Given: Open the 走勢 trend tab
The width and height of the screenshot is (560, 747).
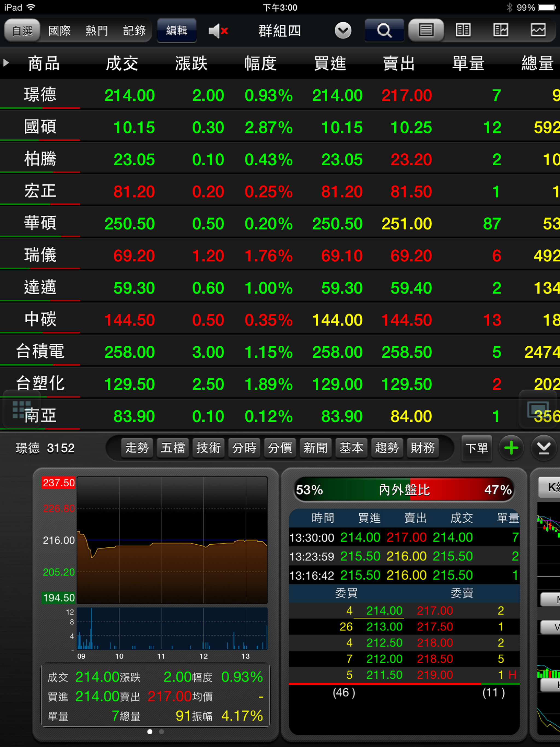Looking at the screenshot, I should coord(137,448).
